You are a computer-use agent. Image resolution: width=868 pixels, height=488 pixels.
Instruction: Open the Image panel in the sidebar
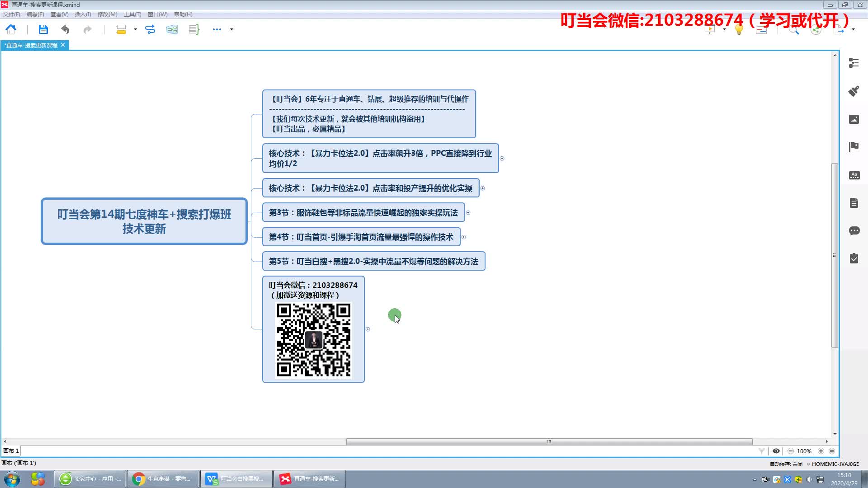click(x=854, y=119)
